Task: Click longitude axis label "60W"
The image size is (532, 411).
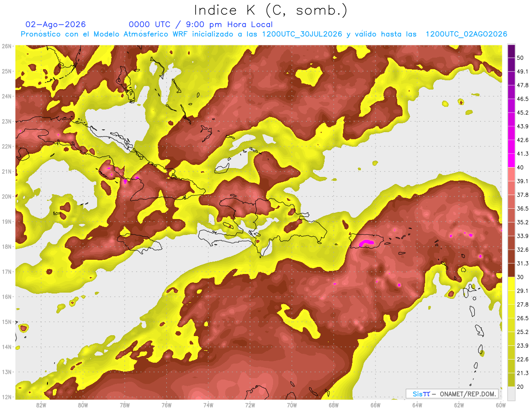Action: coord(501,405)
